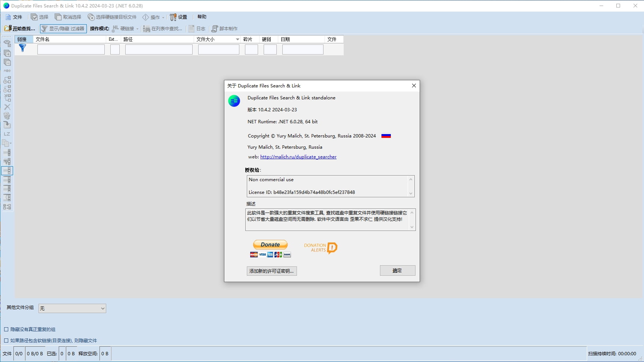Check 隐藏没有真正重复的组 checkbox
This screenshot has width=644, height=362.
coord(6,329)
